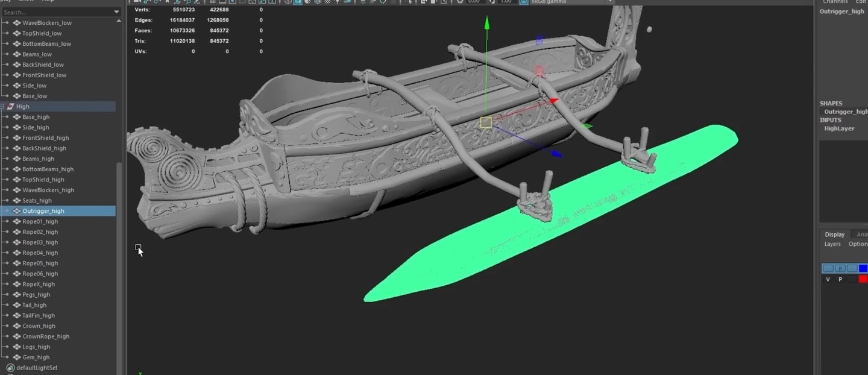Click the blue color swatch in the layer toolbar
The image size is (868, 375).
(x=863, y=268)
